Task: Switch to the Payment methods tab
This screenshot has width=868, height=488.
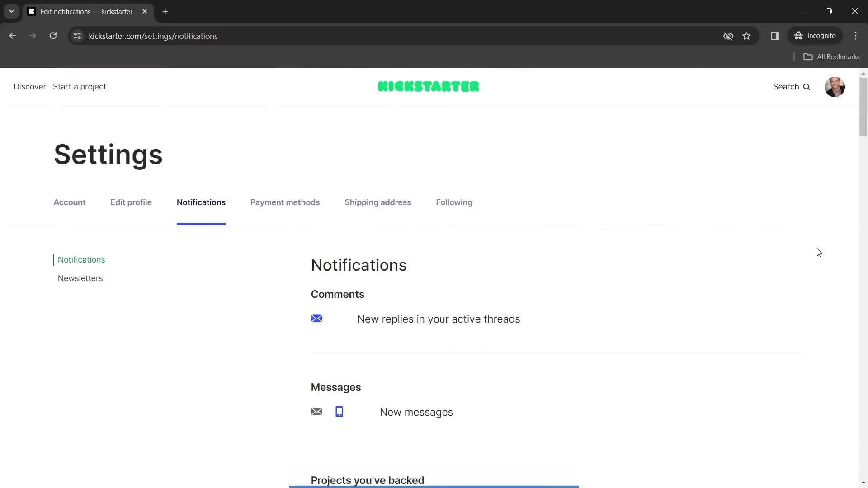Action: click(285, 202)
